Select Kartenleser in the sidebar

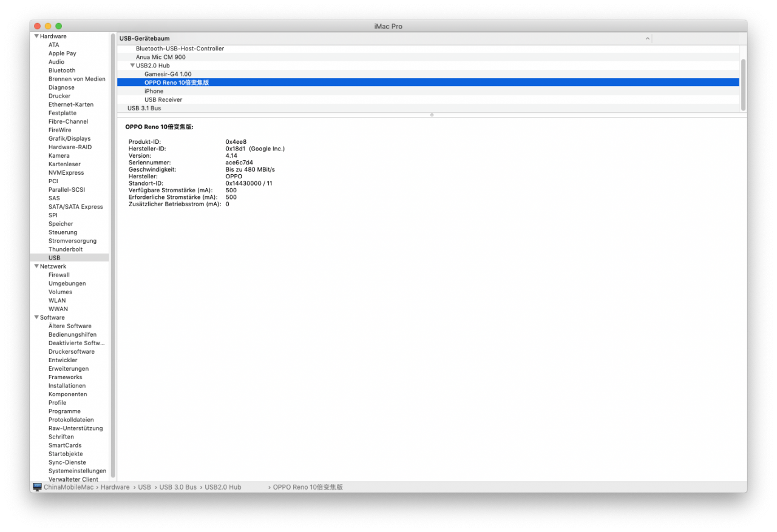pyautogui.click(x=64, y=164)
